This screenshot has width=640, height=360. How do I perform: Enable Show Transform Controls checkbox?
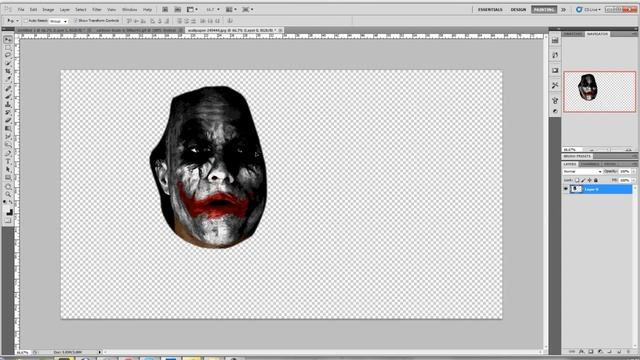click(76, 20)
